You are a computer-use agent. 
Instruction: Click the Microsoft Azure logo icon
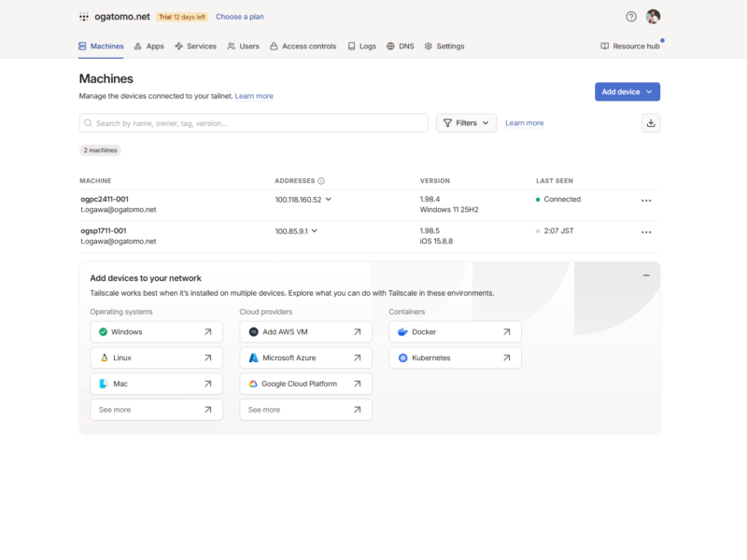253,357
